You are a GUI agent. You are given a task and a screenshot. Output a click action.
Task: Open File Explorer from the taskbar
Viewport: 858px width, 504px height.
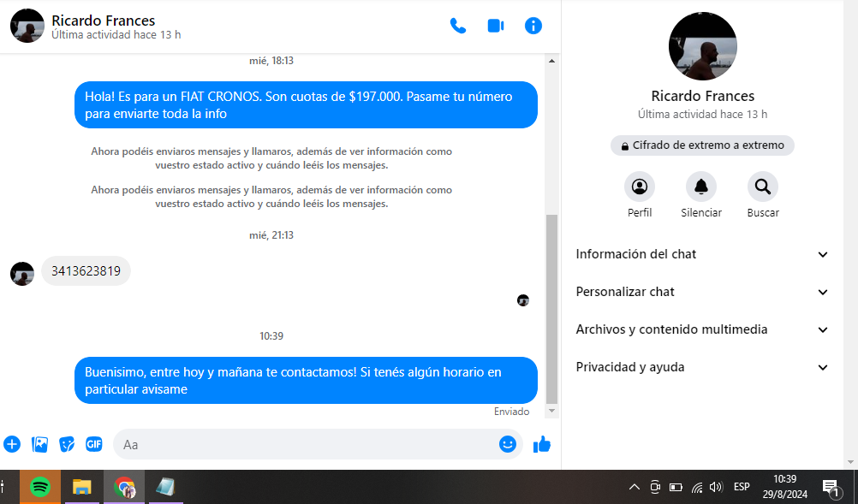pos(82,487)
